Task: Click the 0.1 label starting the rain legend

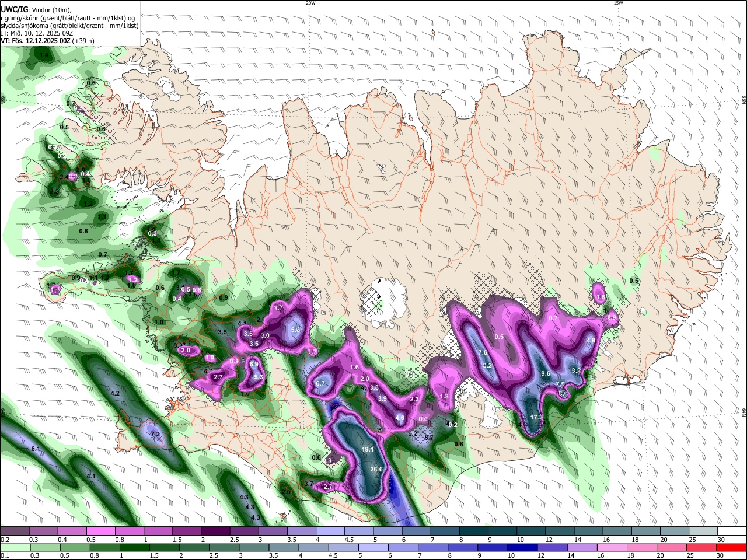Action: tap(5, 556)
